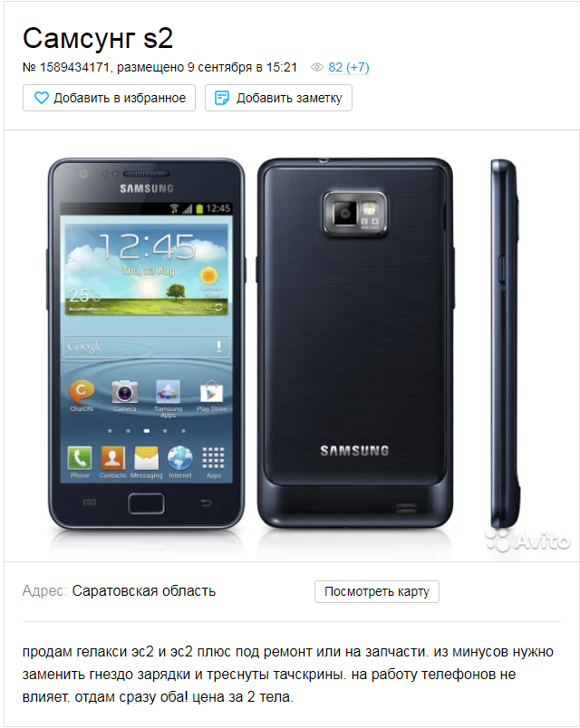Click the back view of the Samsung phone
The image size is (580, 728).
355,343
